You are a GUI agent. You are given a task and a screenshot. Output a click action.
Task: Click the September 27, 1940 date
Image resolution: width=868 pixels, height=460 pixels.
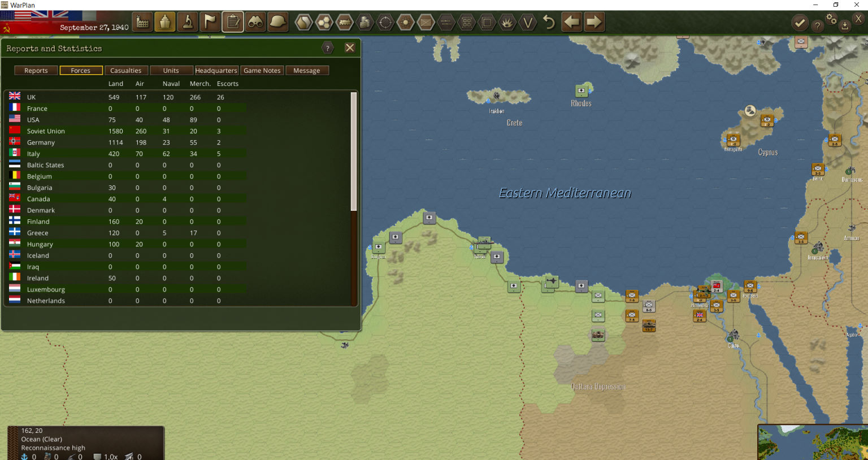(94, 27)
